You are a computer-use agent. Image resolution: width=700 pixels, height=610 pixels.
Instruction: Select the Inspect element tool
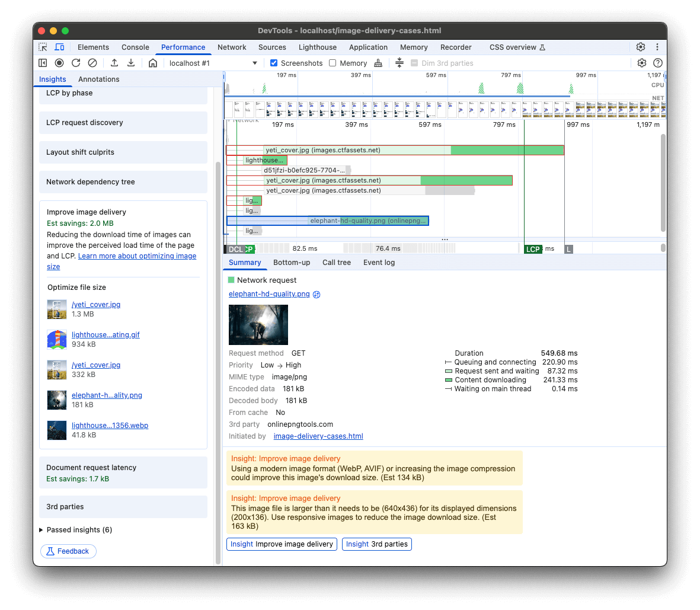42,47
